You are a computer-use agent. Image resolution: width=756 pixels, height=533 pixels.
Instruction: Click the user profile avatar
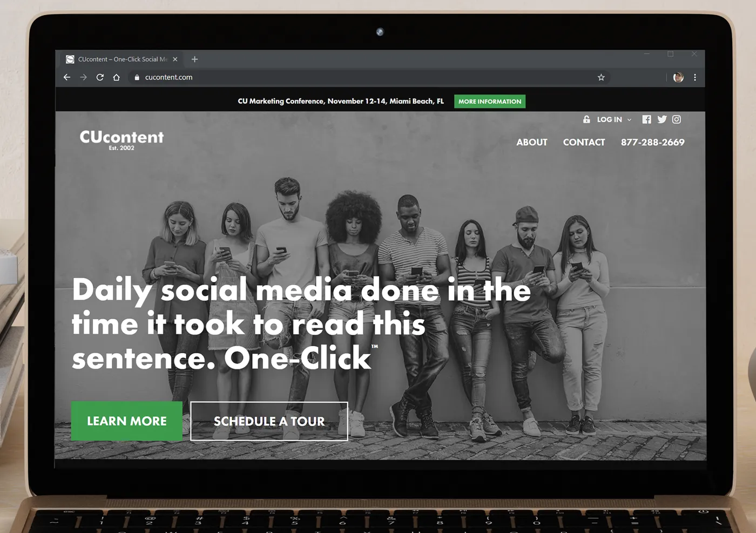coord(679,77)
